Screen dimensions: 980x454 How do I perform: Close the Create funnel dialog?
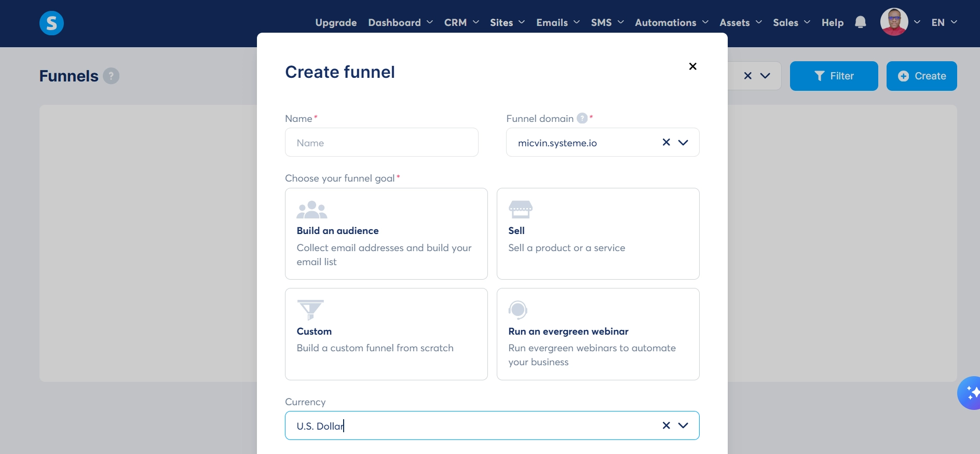(692, 66)
